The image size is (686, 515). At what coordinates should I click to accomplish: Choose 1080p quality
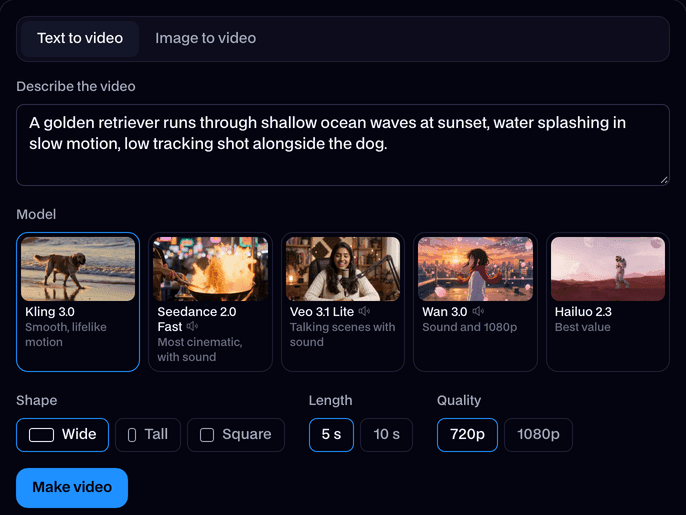click(x=538, y=434)
